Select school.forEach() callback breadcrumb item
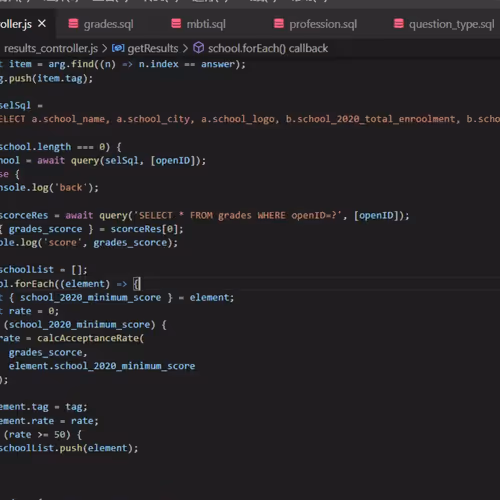The image size is (500, 500). 268,49
